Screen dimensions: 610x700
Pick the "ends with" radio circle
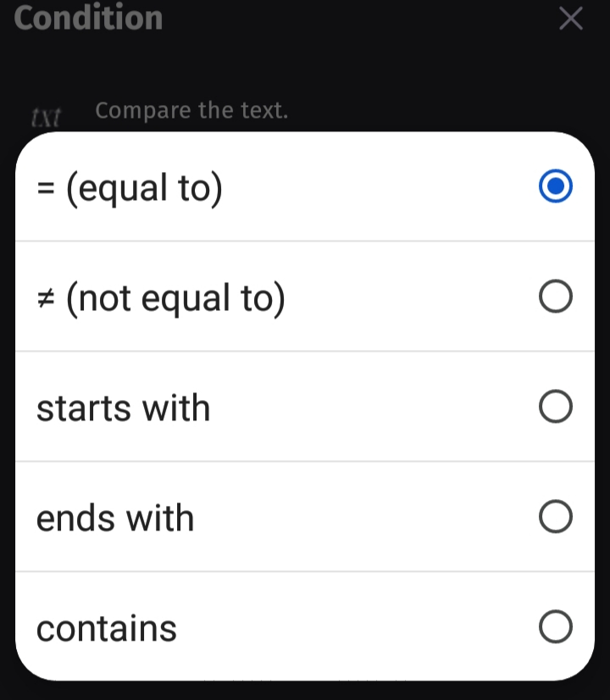555,516
